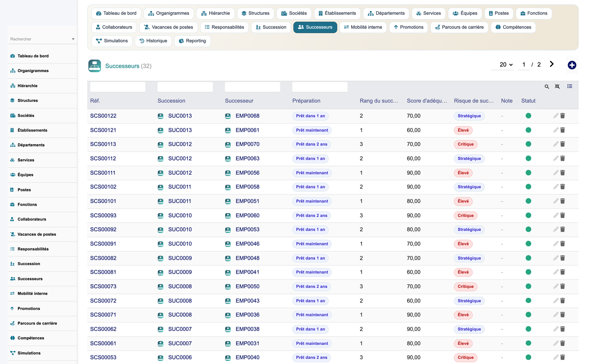
Task: Open Promotions in the sidebar
Action: point(29,309)
